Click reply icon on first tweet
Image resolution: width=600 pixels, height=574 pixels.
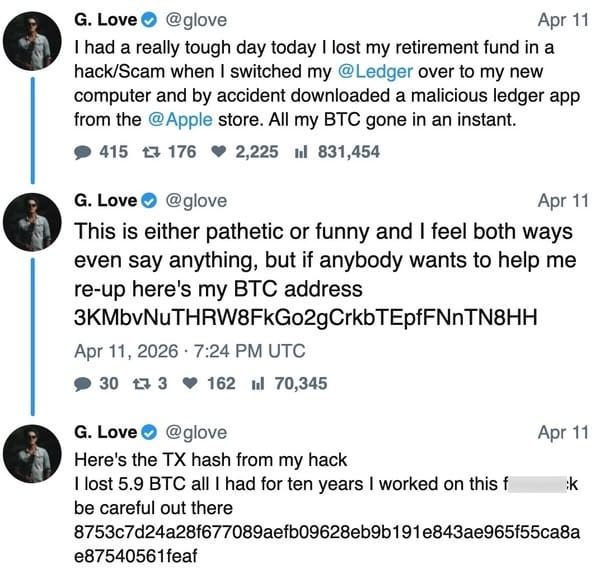pos(83,152)
